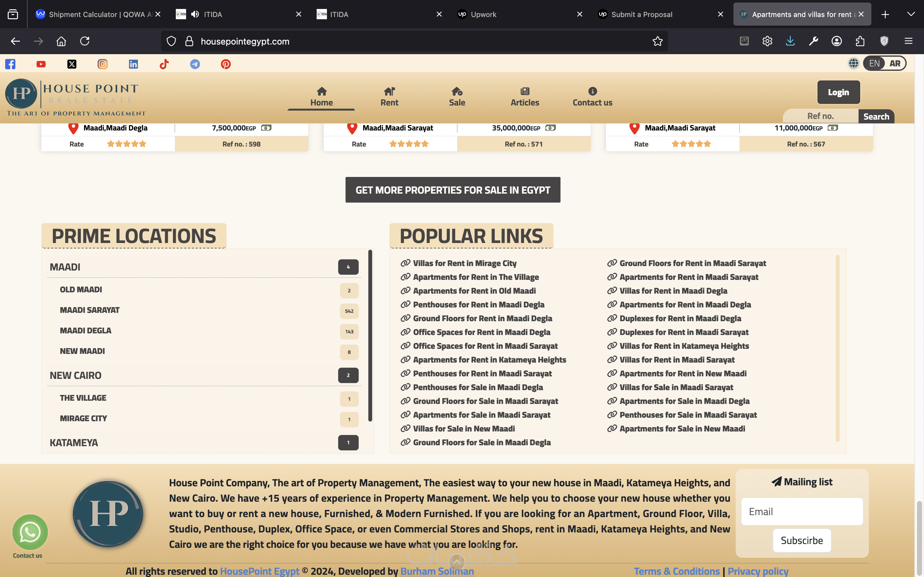924x577 pixels.
Task: Open the Pinterest social icon
Action: (226, 64)
